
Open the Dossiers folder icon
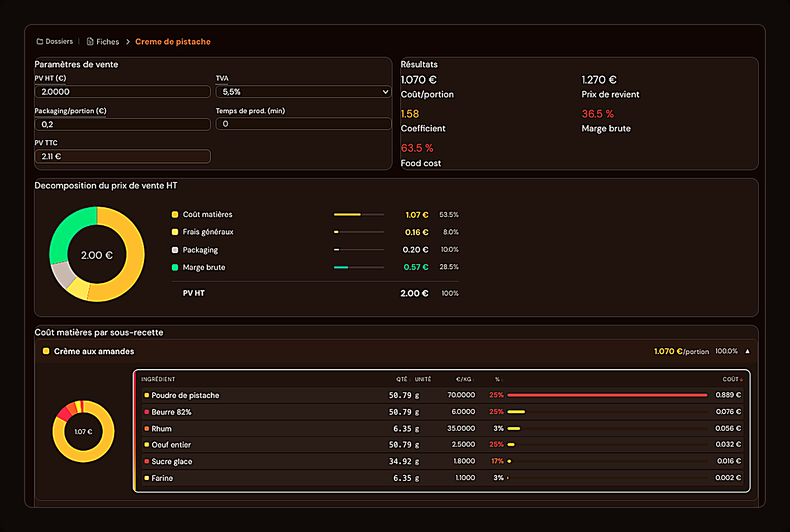tap(40, 42)
